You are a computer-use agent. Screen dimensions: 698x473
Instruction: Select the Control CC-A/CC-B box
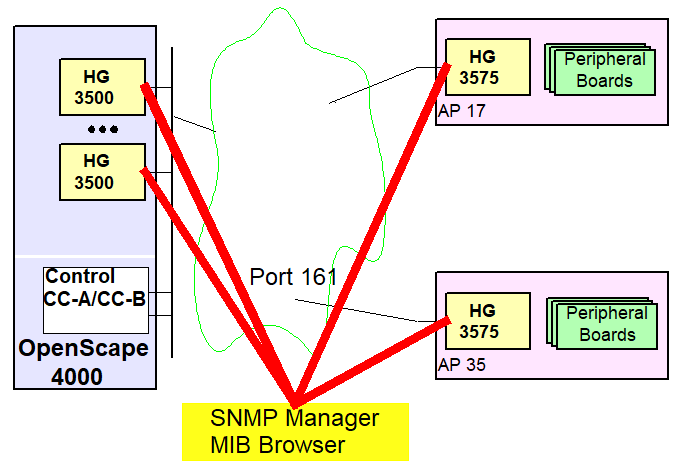click(96, 300)
